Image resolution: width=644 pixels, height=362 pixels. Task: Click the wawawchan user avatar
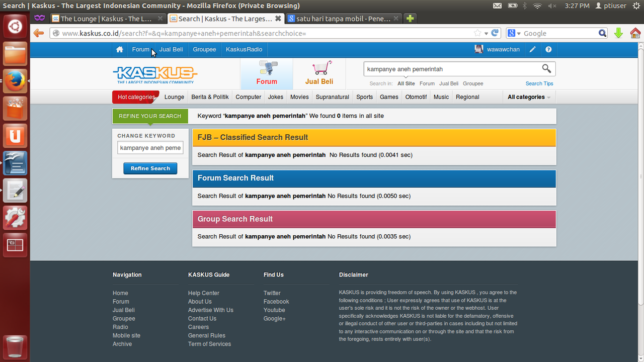click(479, 49)
